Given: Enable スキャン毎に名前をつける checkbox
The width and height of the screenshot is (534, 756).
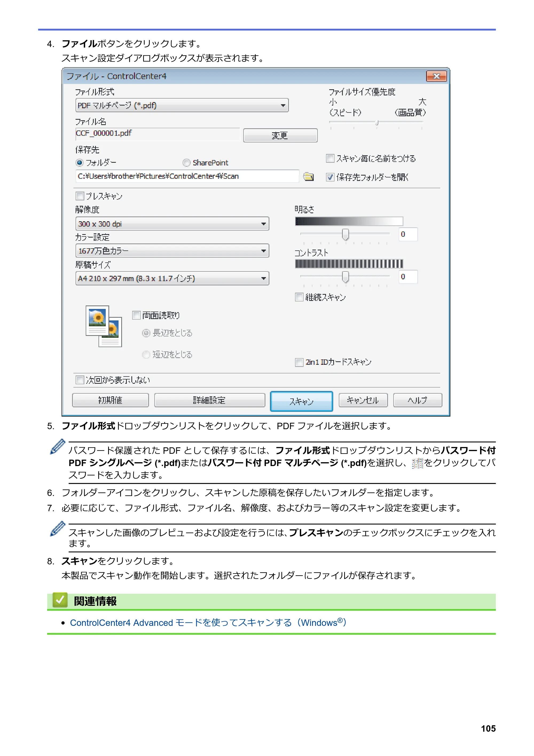Looking at the screenshot, I should (x=330, y=158).
